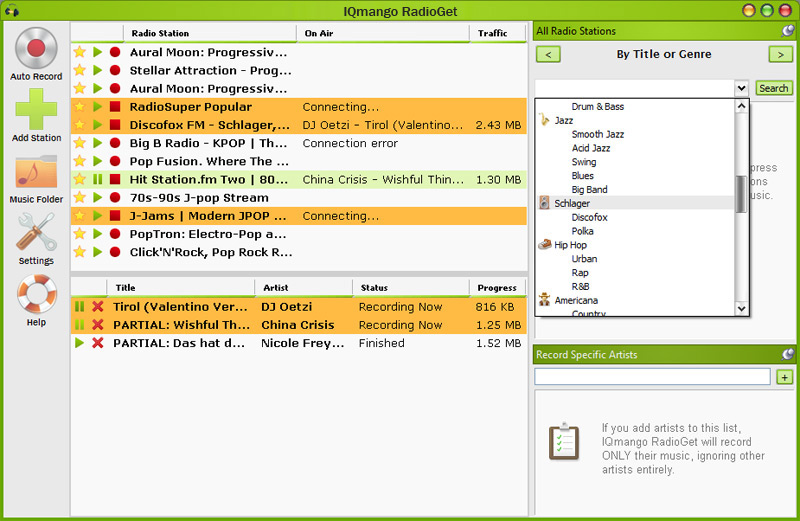Sort recordings by Status column
The image size is (800, 521).
click(x=411, y=288)
